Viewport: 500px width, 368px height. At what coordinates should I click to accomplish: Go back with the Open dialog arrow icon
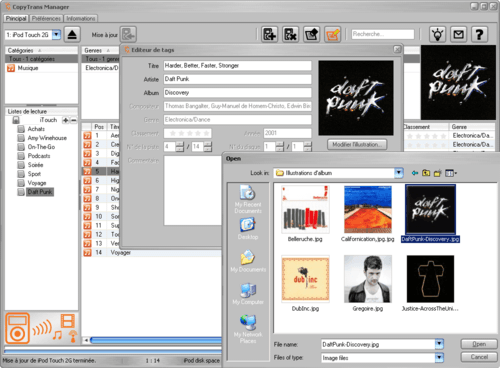tap(415, 173)
